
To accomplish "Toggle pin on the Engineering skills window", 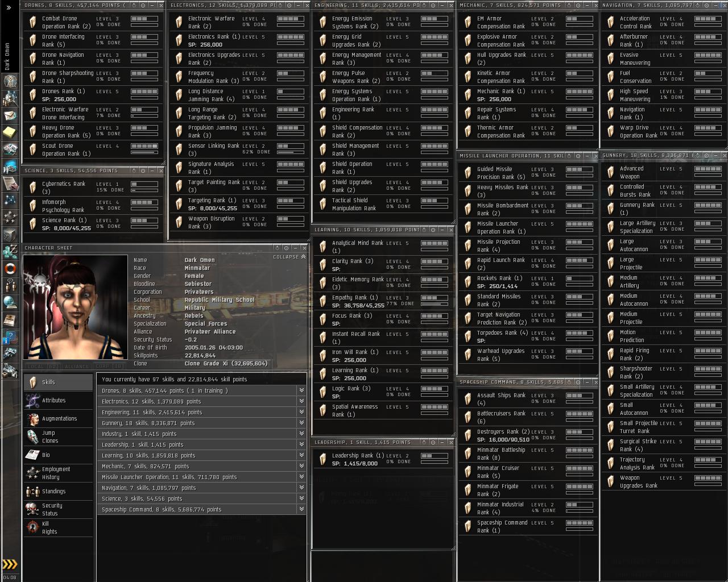I will [433, 5].
